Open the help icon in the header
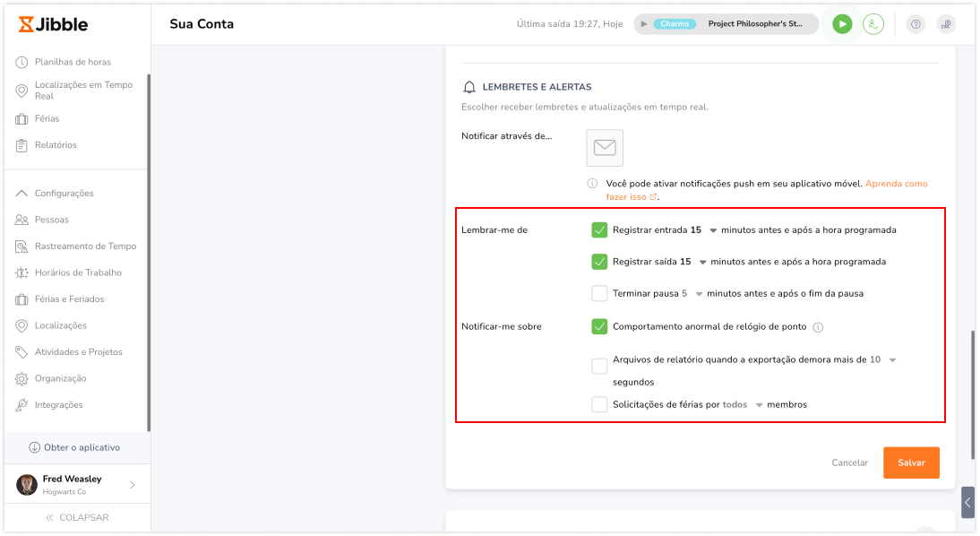980x536 pixels. (x=915, y=24)
